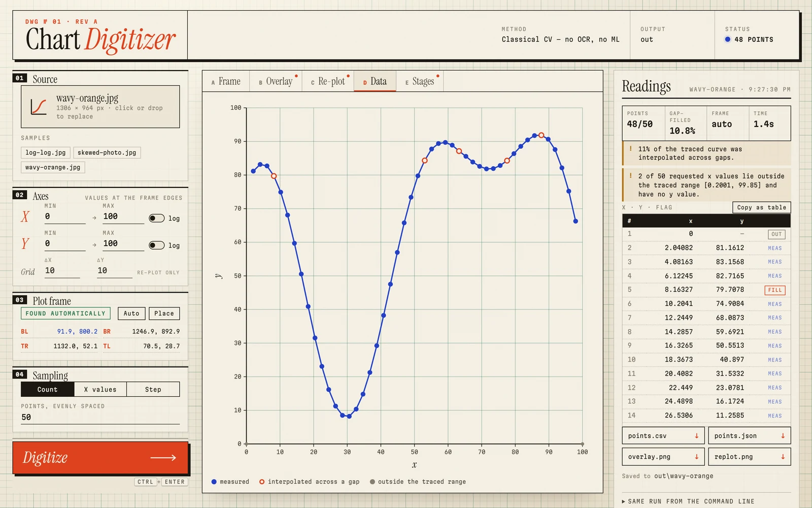Viewport: 812px width, 508px height.
Task: Switch to the Re-plot tab
Action: [x=328, y=81]
